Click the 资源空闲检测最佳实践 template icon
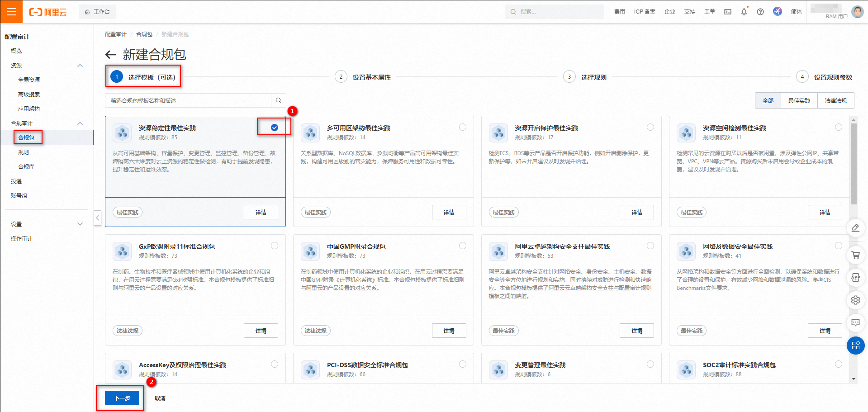Image resolution: width=868 pixels, height=412 pixels. (x=686, y=133)
